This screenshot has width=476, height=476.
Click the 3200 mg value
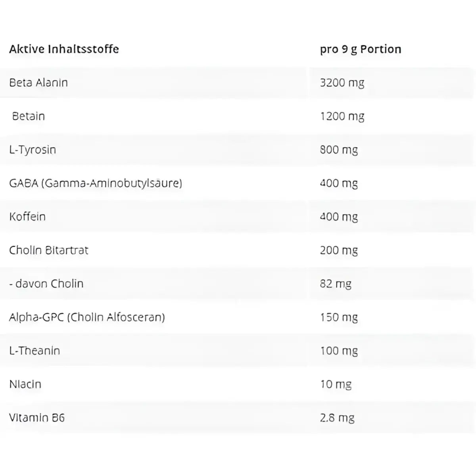342,83
